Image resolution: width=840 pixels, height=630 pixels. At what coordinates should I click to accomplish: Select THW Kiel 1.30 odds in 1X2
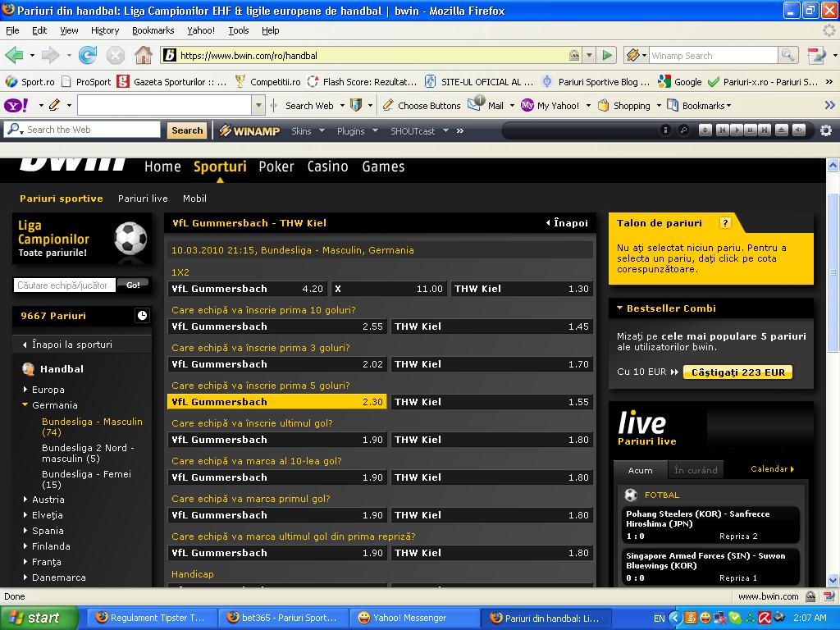tap(522, 289)
